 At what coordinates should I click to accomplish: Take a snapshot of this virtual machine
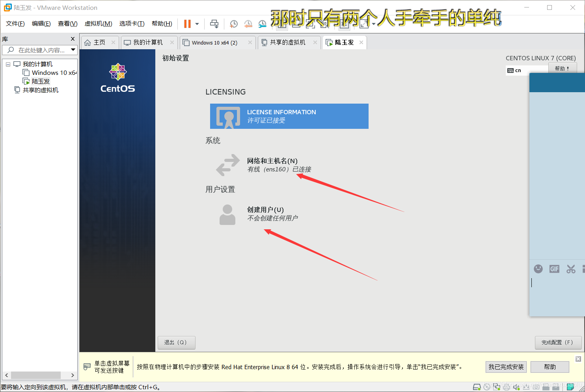(x=233, y=24)
